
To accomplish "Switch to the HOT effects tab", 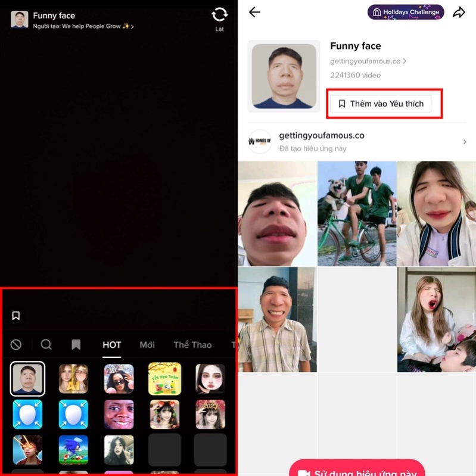I will point(111,345).
